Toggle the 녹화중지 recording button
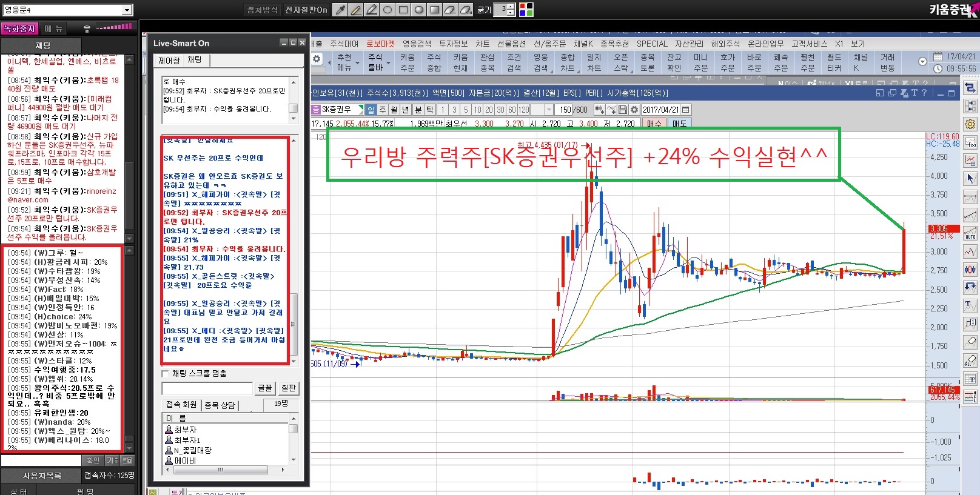Image resolution: width=980 pixels, height=495 pixels. (19, 28)
